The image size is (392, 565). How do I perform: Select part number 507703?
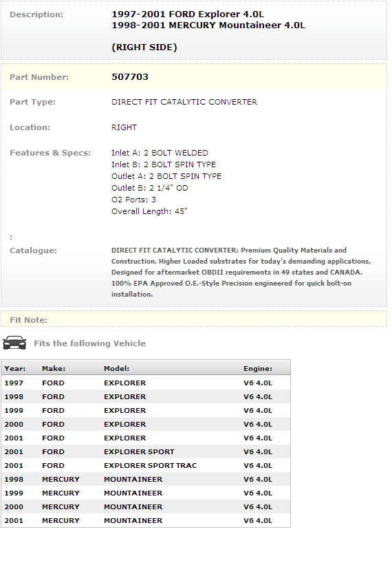click(130, 77)
